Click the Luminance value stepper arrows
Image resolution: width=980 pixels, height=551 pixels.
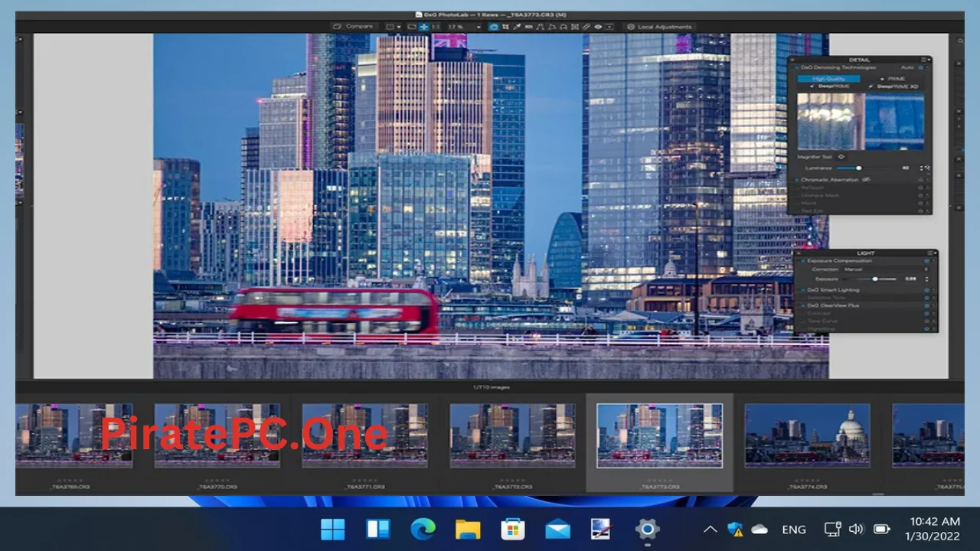[921, 168]
